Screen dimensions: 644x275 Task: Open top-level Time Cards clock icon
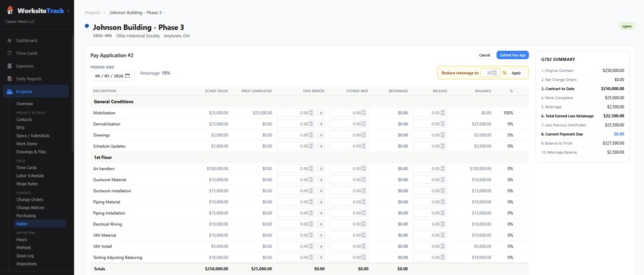coord(10,53)
